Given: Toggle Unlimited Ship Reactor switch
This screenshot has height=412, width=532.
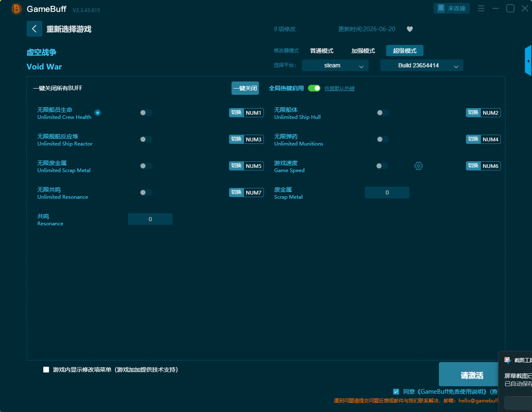Looking at the screenshot, I should (146, 139).
